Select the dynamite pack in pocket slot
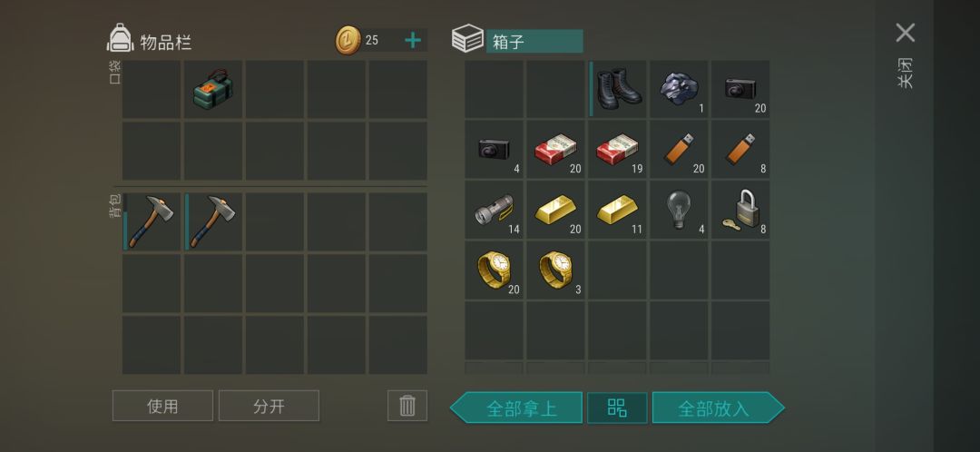This screenshot has width=980, height=452. tap(213, 89)
